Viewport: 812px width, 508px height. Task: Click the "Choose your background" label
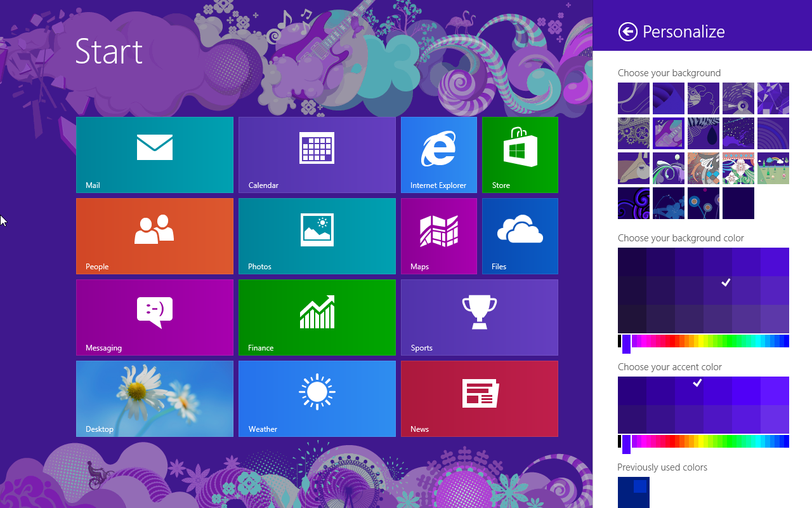(x=669, y=73)
